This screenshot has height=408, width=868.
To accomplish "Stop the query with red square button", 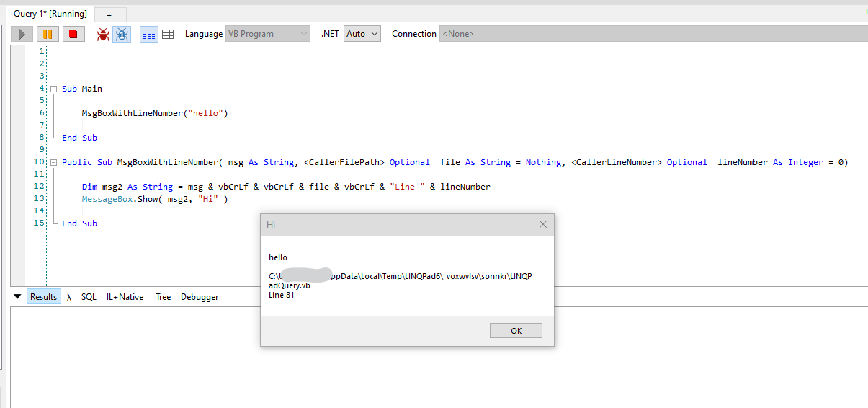I will point(73,34).
